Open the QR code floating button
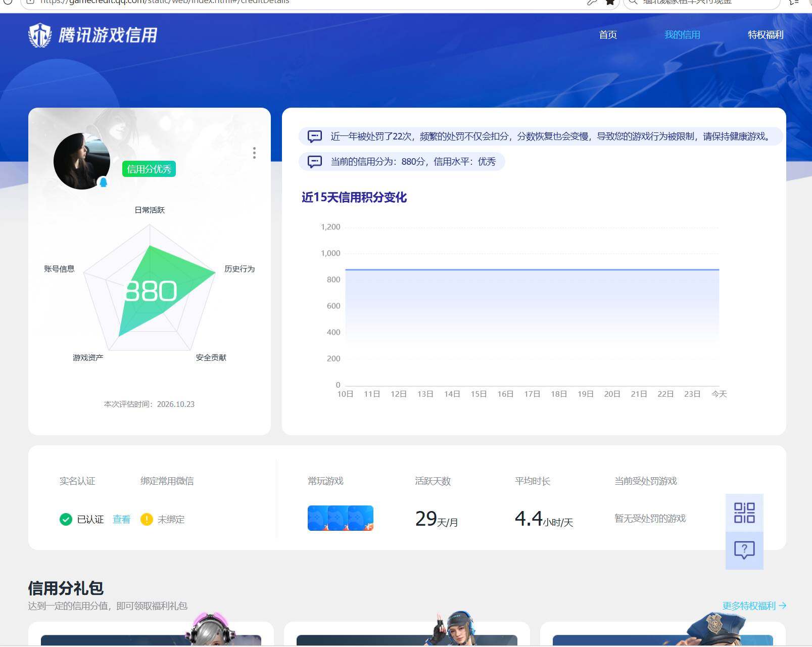 tap(744, 513)
